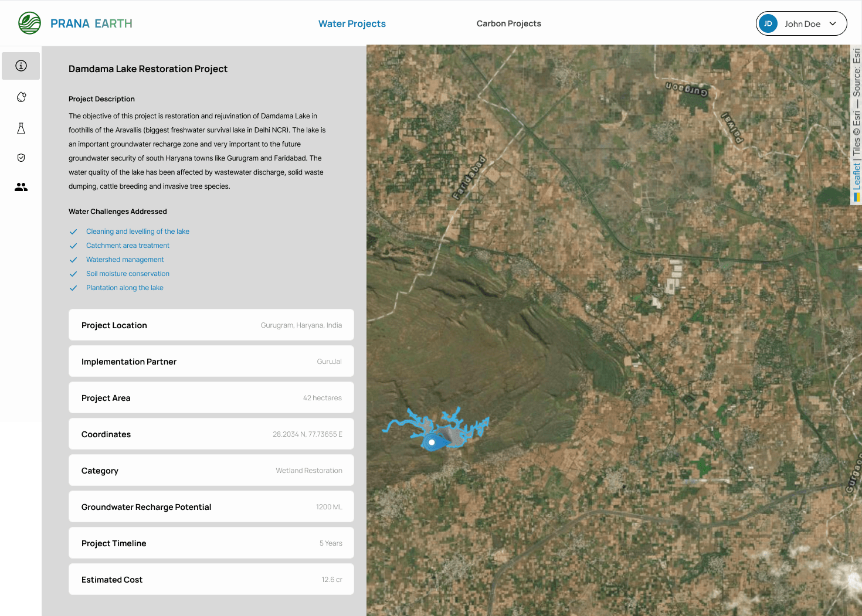
Task: Select the Category label
Action: click(100, 471)
